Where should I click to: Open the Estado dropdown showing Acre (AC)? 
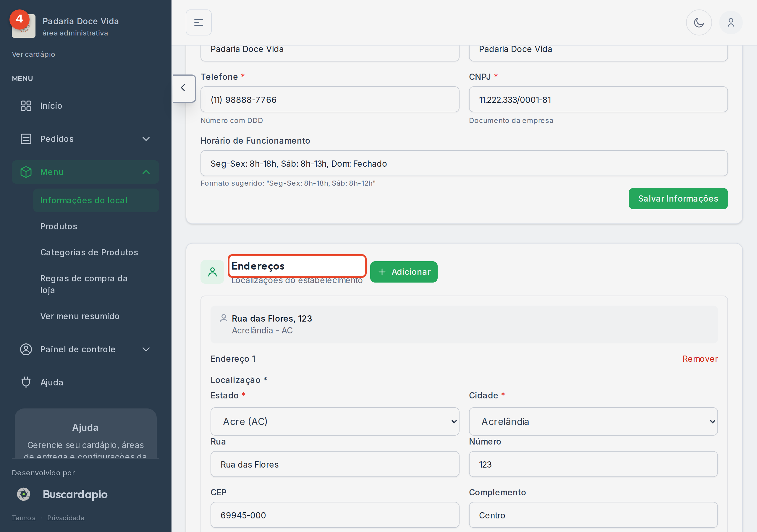click(335, 421)
